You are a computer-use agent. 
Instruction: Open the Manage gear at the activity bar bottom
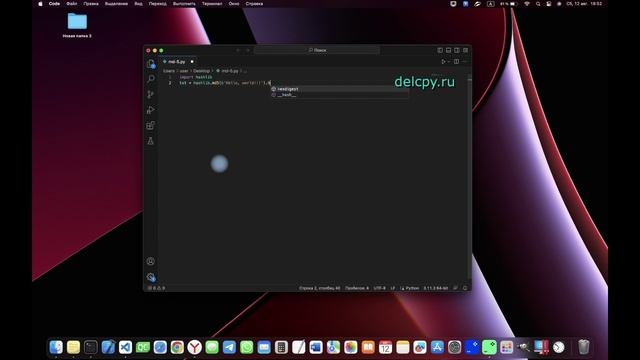(x=151, y=277)
